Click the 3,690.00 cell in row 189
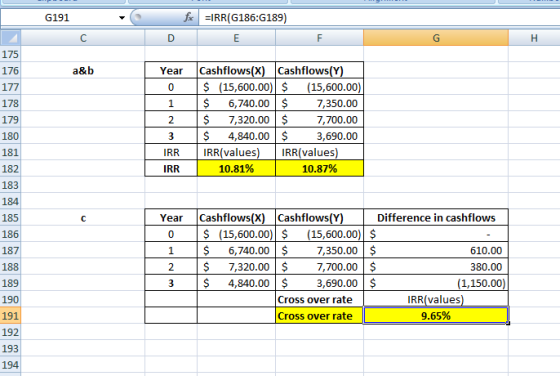 (320, 283)
